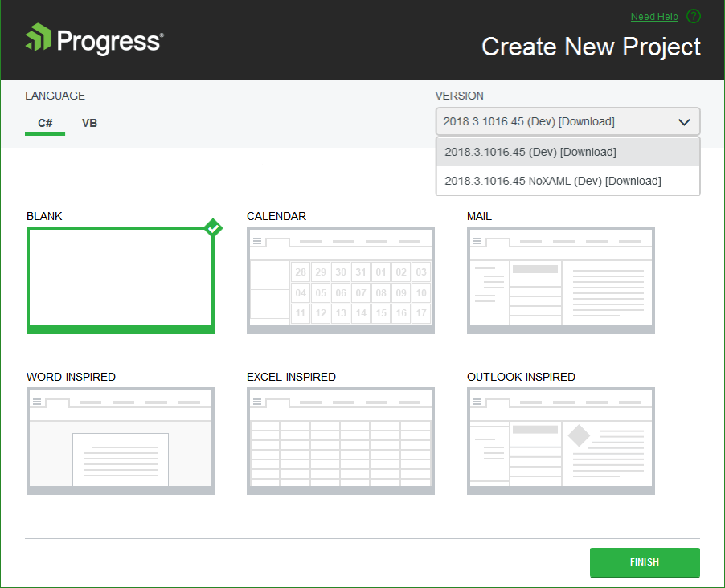725x588 pixels.
Task: Pick the Word-Inspired template
Action: point(121,441)
